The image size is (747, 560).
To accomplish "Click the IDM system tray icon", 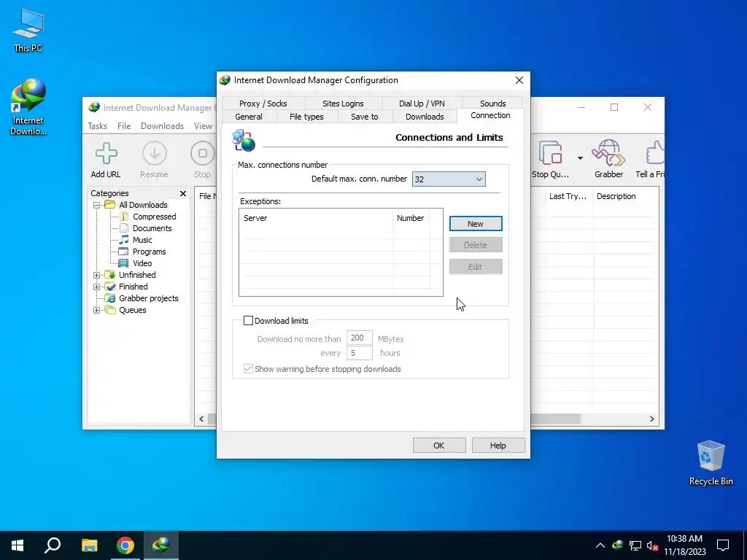I will (617, 545).
